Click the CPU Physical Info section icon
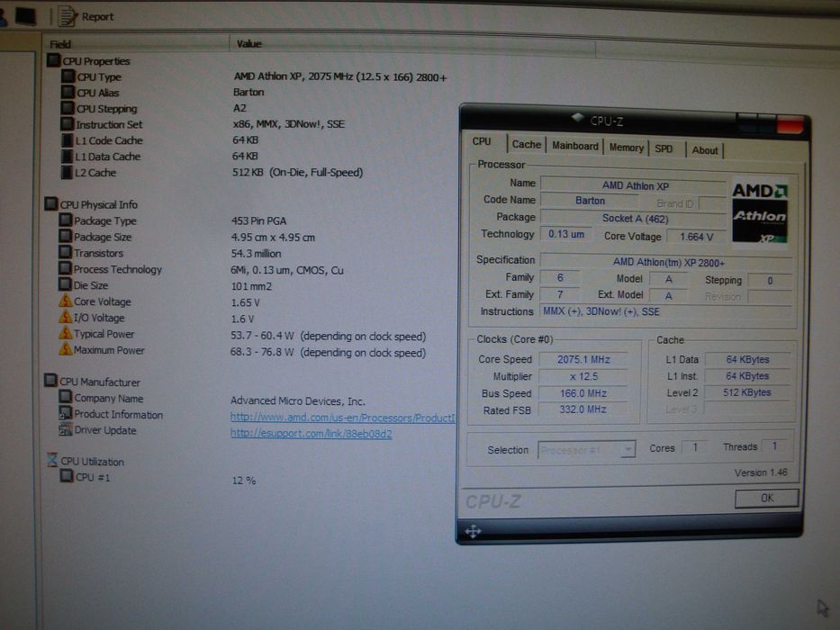This screenshot has height=630, width=840. [x=51, y=204]
